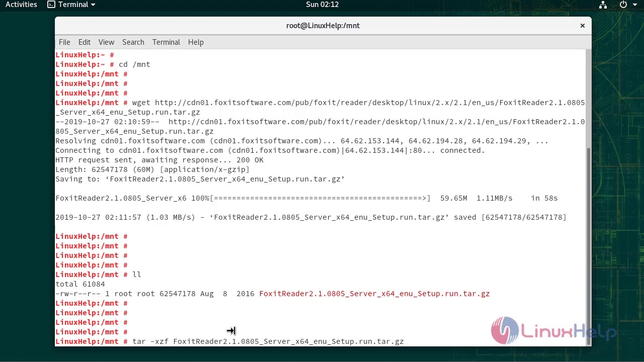Open the clock showing Sun 02:12
The image size is (644, 362).
click(x=322, y=5)
